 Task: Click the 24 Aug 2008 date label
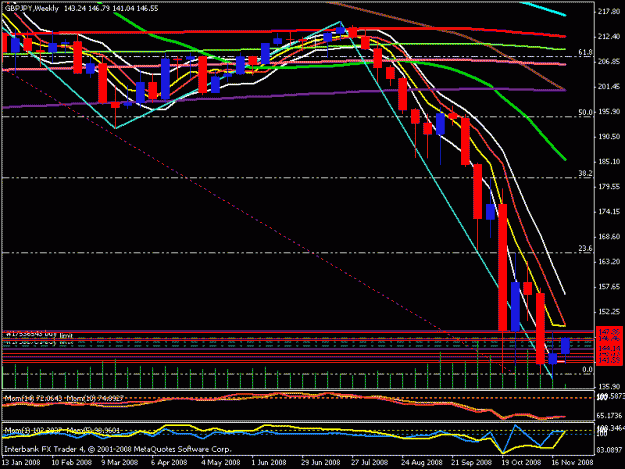(422, 462)
